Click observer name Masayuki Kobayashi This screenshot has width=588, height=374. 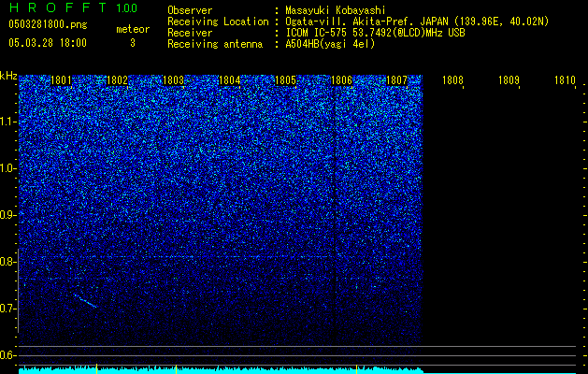pyautogui.click(x=336, y=10)
